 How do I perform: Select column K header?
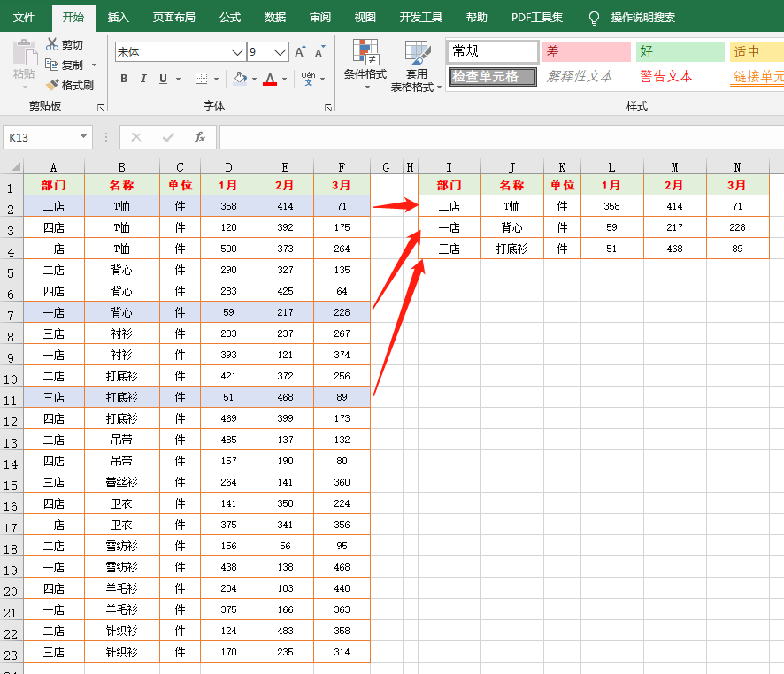coord(562,167)
